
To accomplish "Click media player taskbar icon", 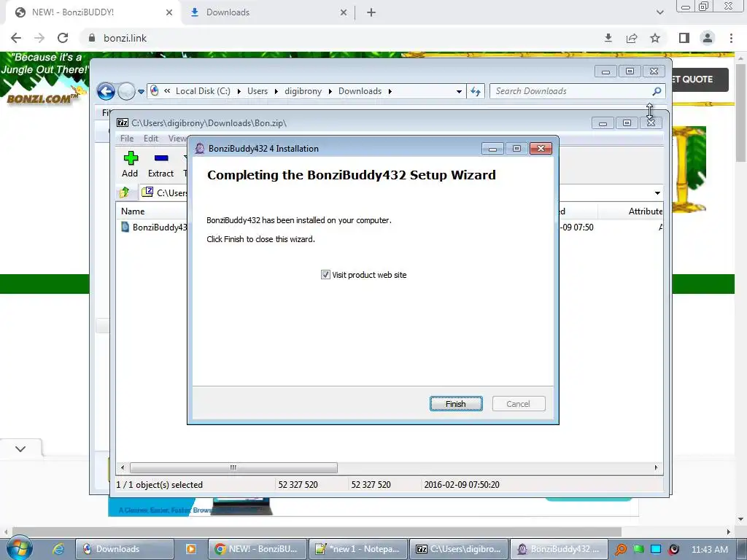I will tap(191, 549).
